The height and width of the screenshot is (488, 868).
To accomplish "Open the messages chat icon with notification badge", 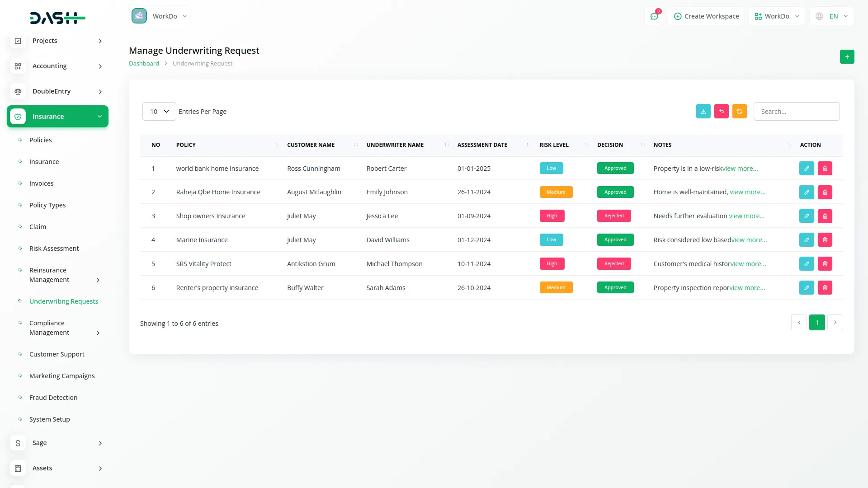I will (x=654, y=16).
